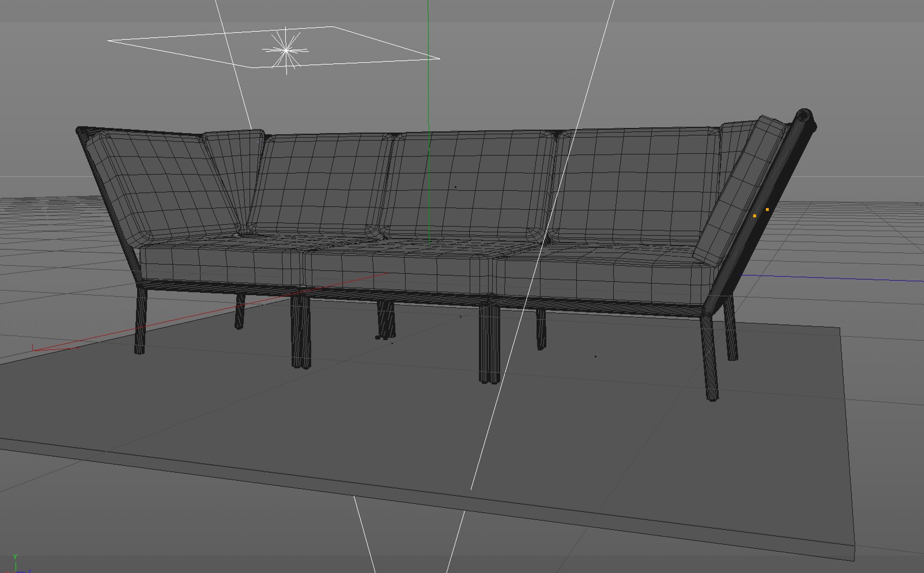Select the front right sofa leg
Screen dimensions: 924x573
pos(709,358)
